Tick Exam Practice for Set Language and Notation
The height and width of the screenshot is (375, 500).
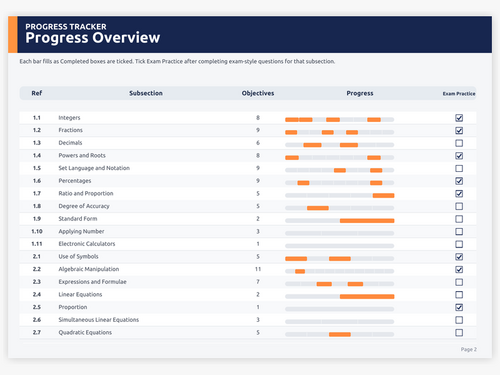click(459, 168)
